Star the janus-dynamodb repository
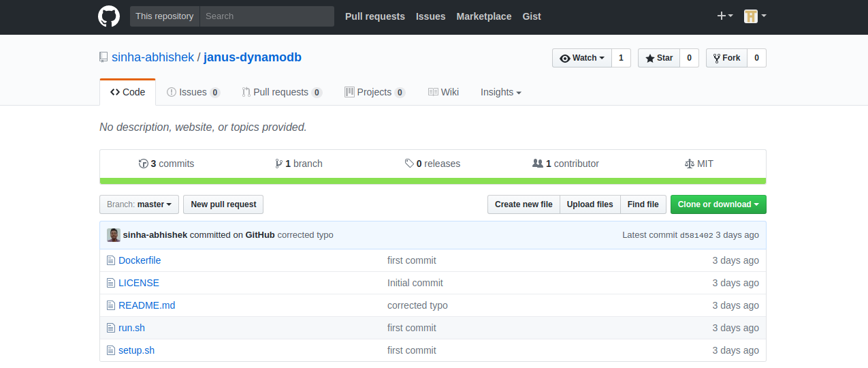 tap(659, 58)
